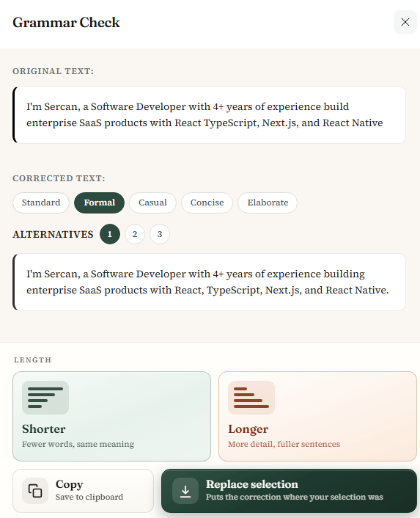Click the original text box
Screen dimensions: 420x518
click(209, 114)
